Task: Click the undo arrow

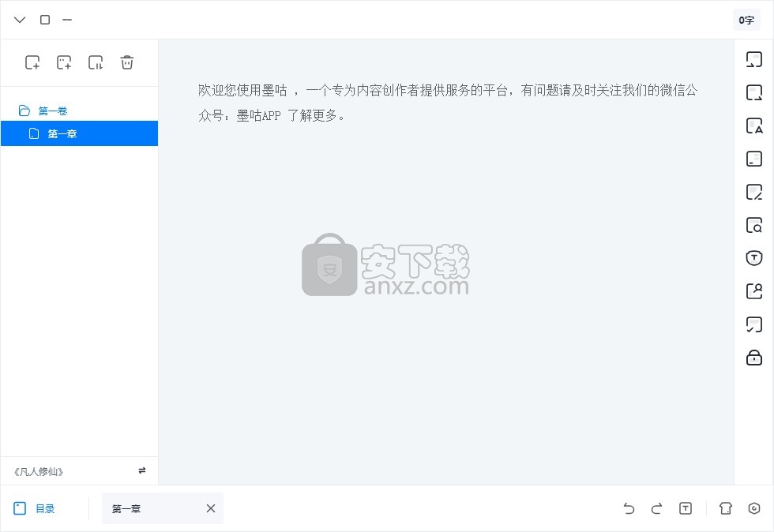Action: pos(629,508)
